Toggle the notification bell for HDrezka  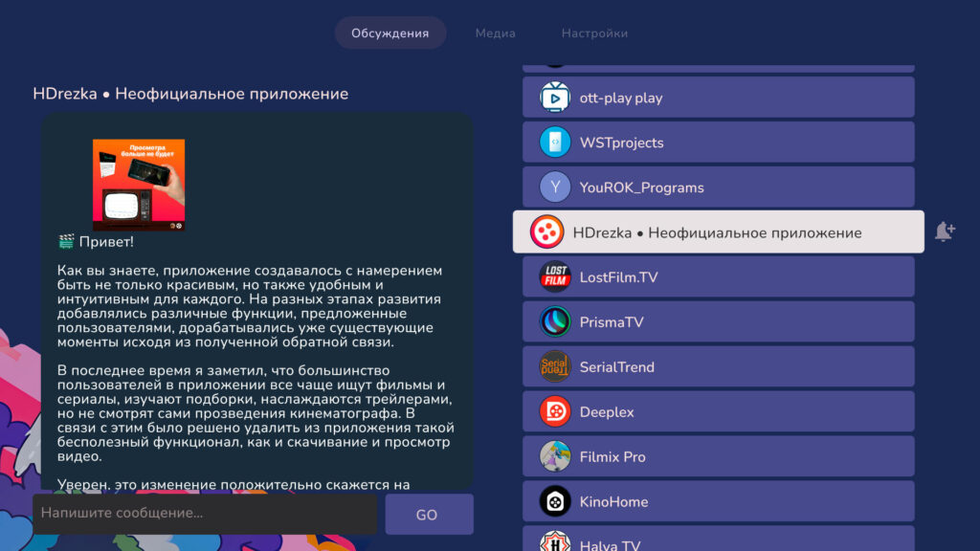[945, 231]
